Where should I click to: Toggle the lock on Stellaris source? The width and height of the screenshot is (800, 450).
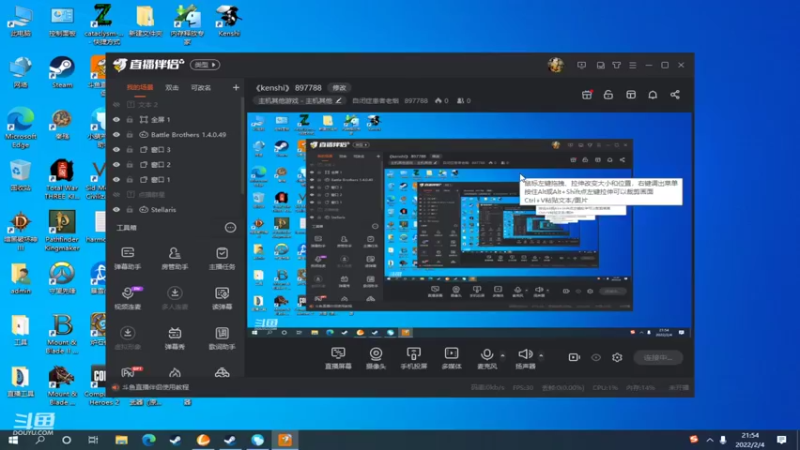(x=130, y=210)
